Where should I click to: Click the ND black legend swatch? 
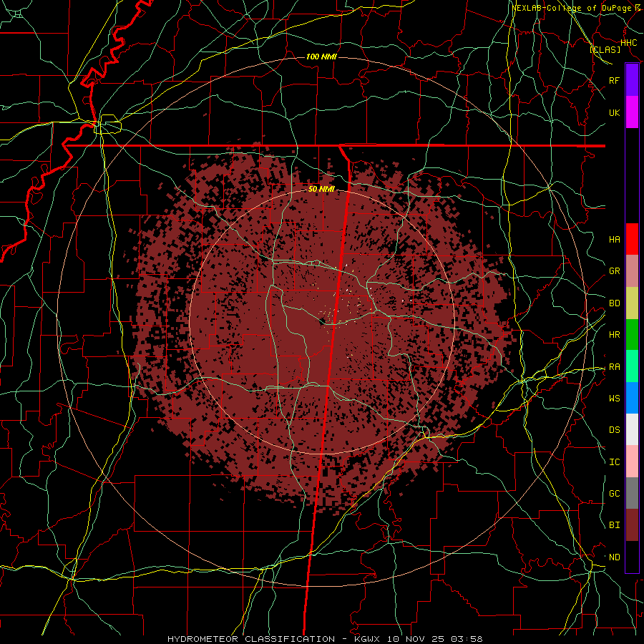tap(632, 557)
